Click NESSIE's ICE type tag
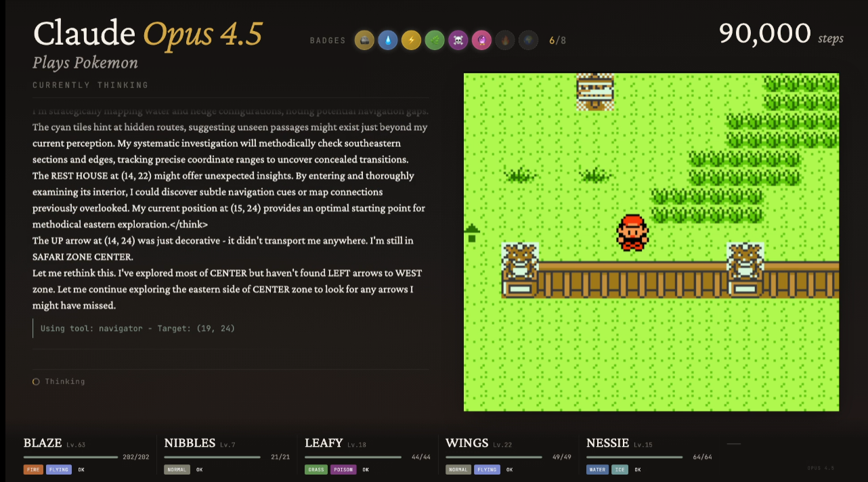Screen dimensions: 868x482 (620, 469)
